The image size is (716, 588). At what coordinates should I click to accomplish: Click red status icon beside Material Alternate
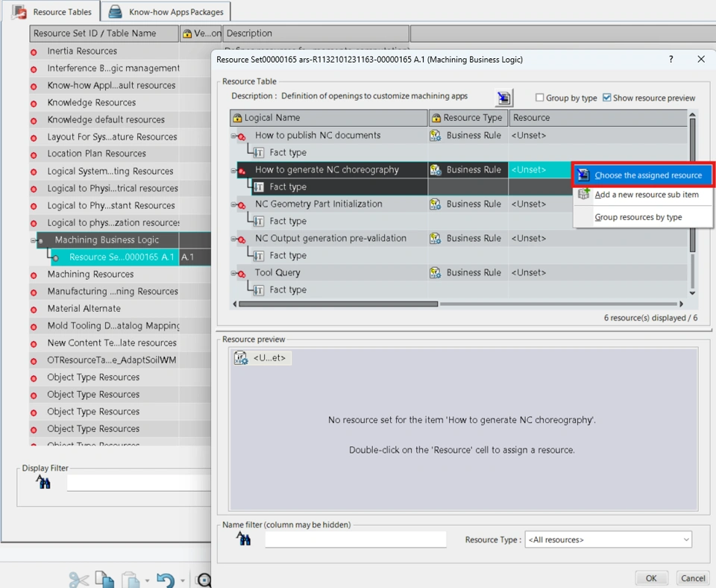coord(34,310)
